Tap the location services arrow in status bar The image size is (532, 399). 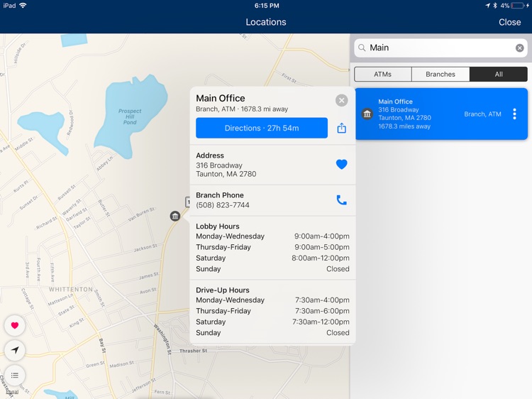click(x=487, y=6)
